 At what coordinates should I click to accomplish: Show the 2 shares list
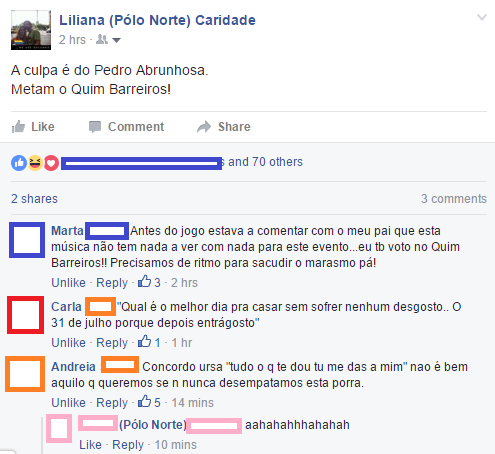click(34, 199)
